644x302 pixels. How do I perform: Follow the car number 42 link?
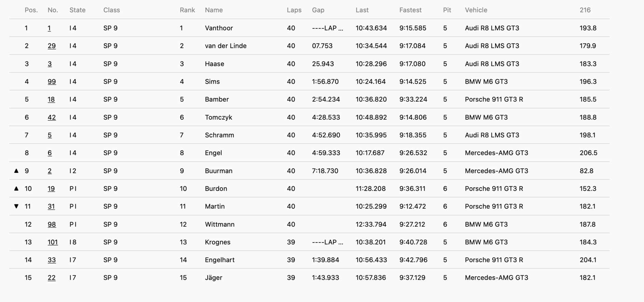[x=52, y=117]
